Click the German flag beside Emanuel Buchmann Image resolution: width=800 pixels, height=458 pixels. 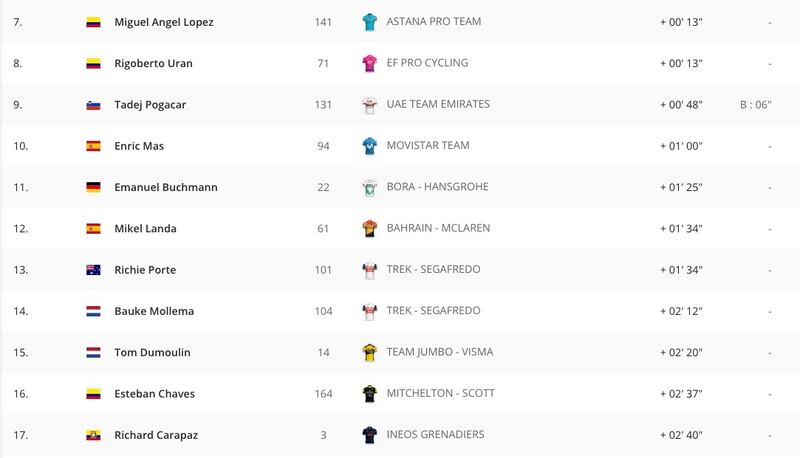pos(93,188)
